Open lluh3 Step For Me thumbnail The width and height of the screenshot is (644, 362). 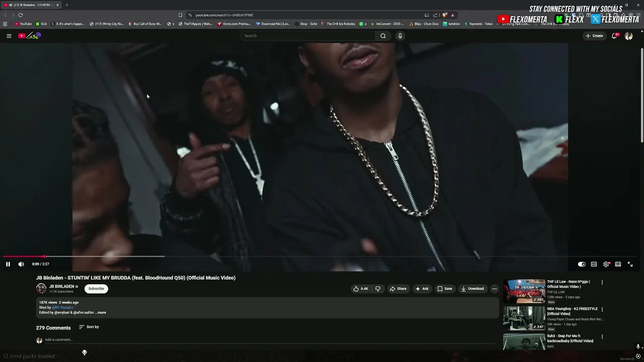pos(524,342)
